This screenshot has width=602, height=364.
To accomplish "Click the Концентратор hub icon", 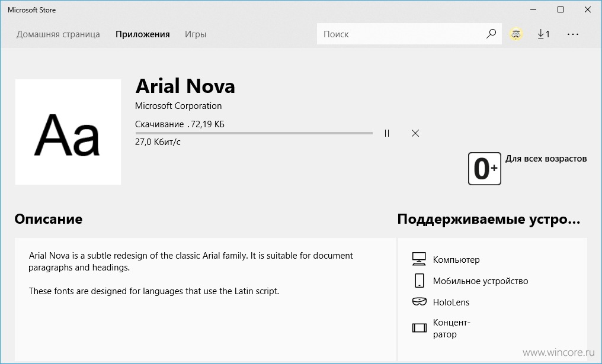I will [419, 327].
